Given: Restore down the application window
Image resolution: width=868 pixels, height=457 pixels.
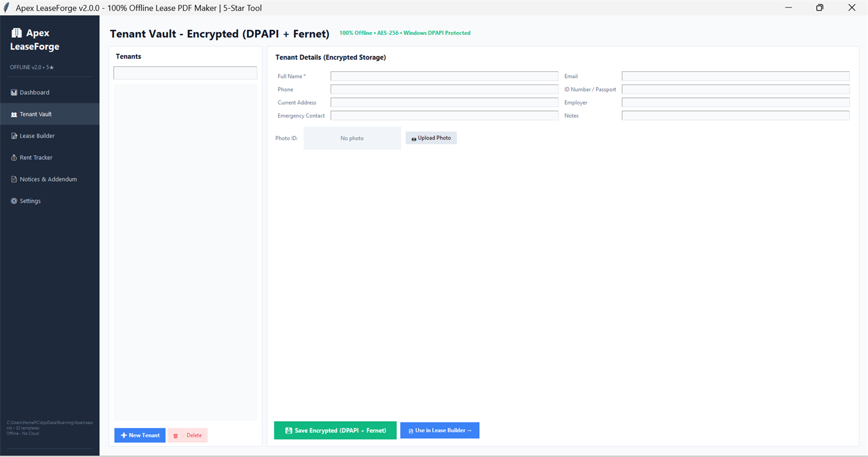Looking at the screenshot, I should point(820,8).
